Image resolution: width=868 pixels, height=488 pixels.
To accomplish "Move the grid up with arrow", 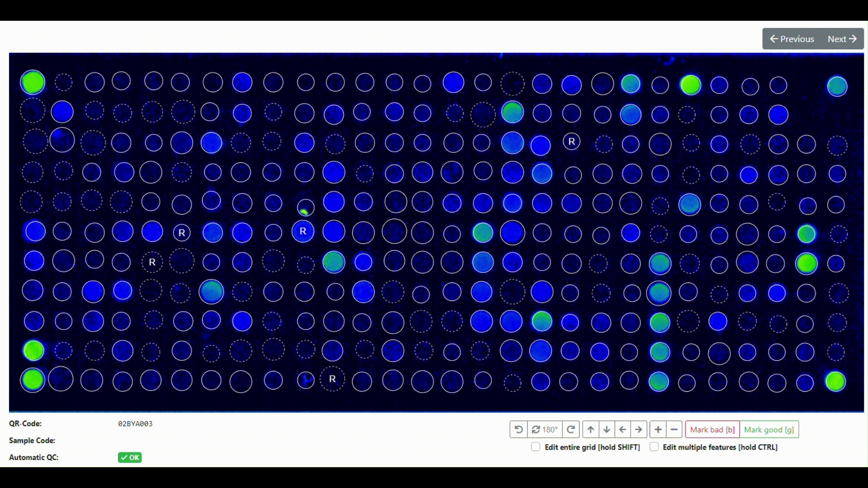I will (x=590, y=429).
